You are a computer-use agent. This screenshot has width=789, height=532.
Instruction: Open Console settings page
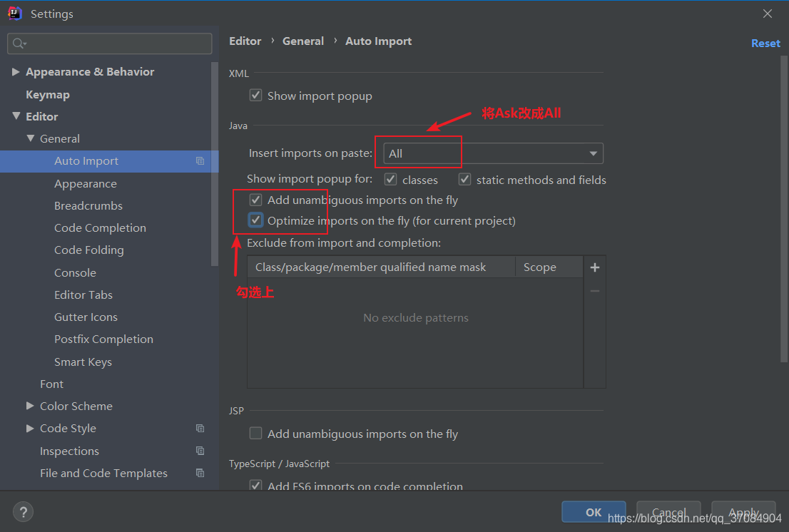(x=75, y=272)
